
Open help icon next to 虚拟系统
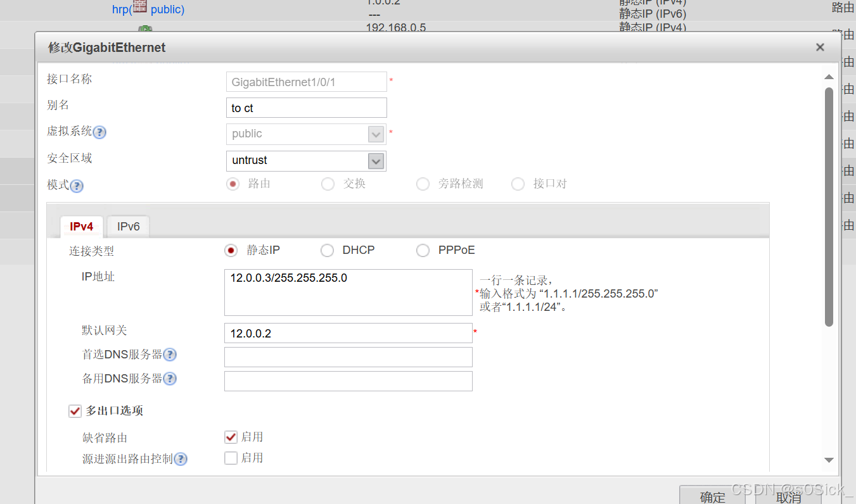point(99,133)
